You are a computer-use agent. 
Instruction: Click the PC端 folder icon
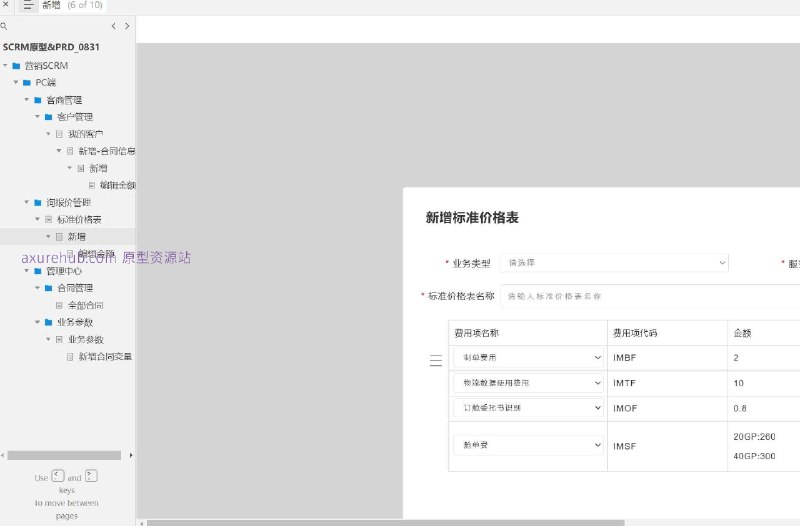coord(27,83)
